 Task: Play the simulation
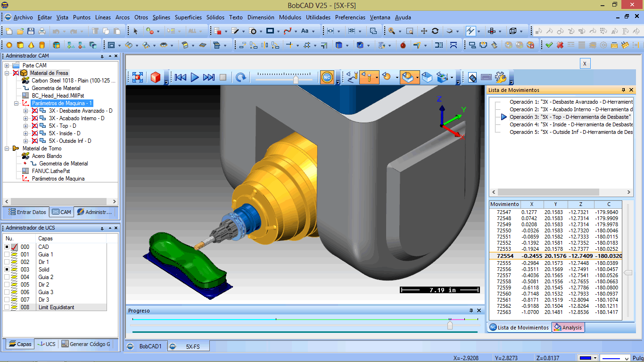[x=195, y=77]
